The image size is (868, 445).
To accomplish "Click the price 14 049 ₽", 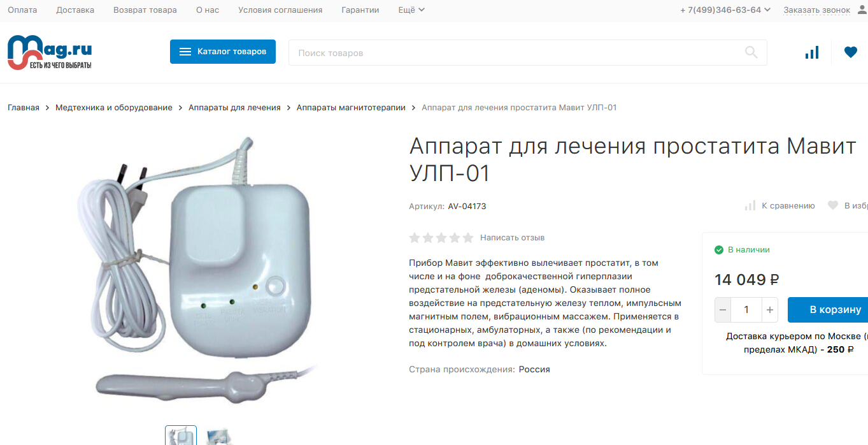I will tap(747, 280).
